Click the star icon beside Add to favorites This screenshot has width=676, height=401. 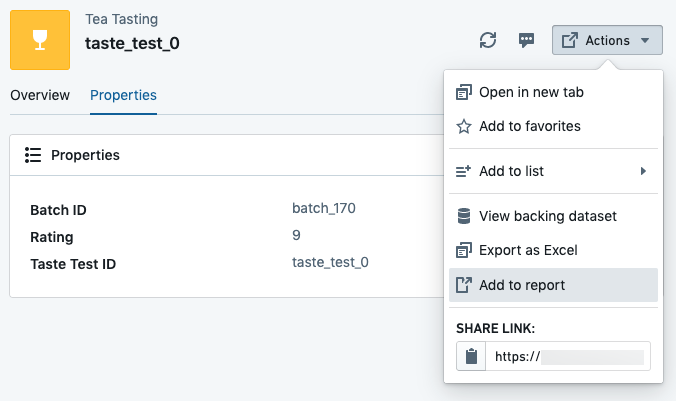[x=464, y=126]
